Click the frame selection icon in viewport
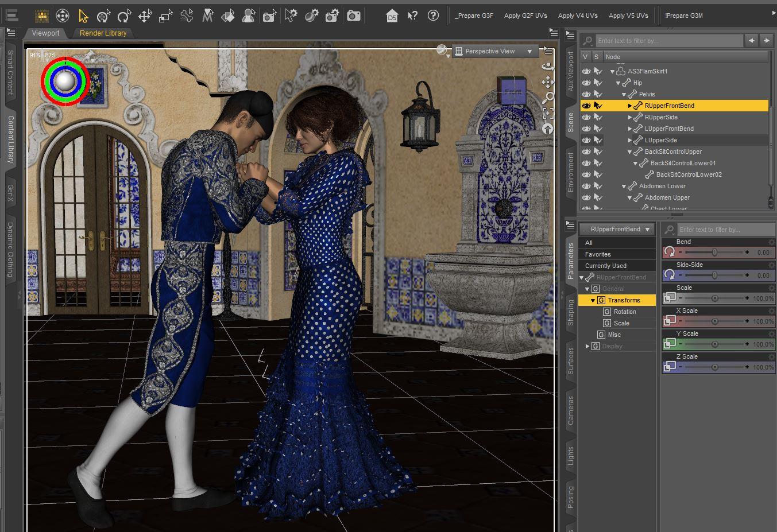Image resolution: width=777 pixels, height=532 pixels. [548, 113]
